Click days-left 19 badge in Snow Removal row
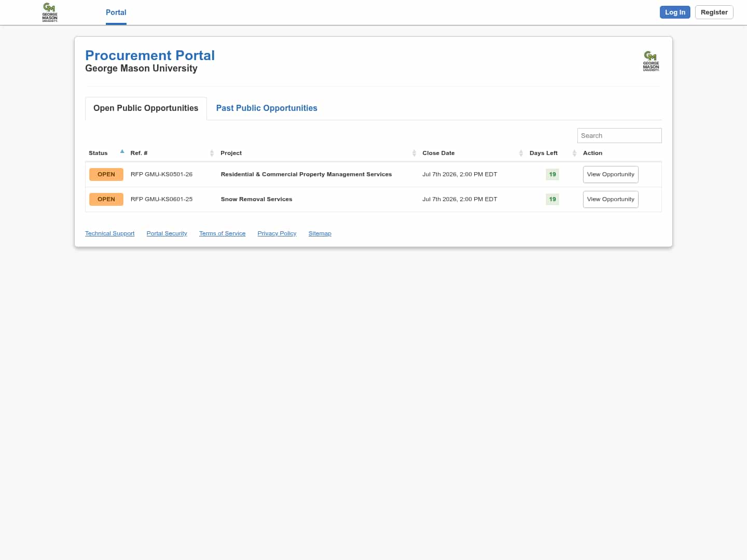This screenshot has height=560, width=747. pyautogui.click(x=552, y=200)
